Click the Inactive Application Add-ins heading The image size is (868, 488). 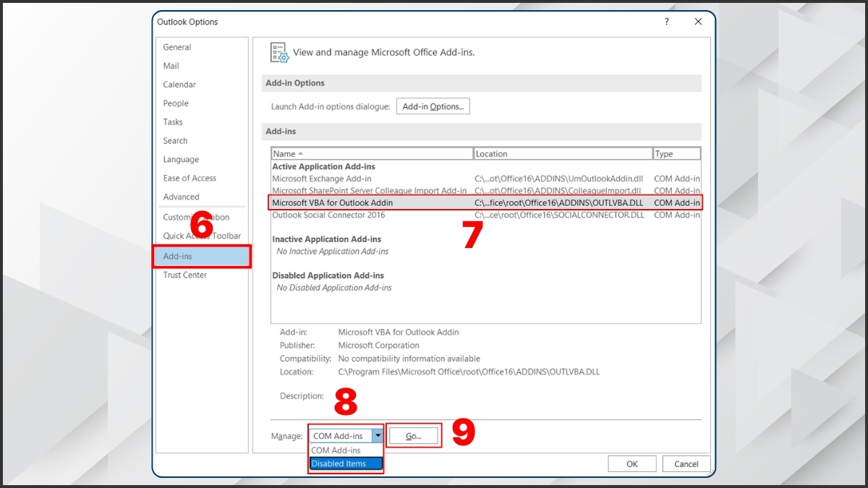(x=326, y=239)
